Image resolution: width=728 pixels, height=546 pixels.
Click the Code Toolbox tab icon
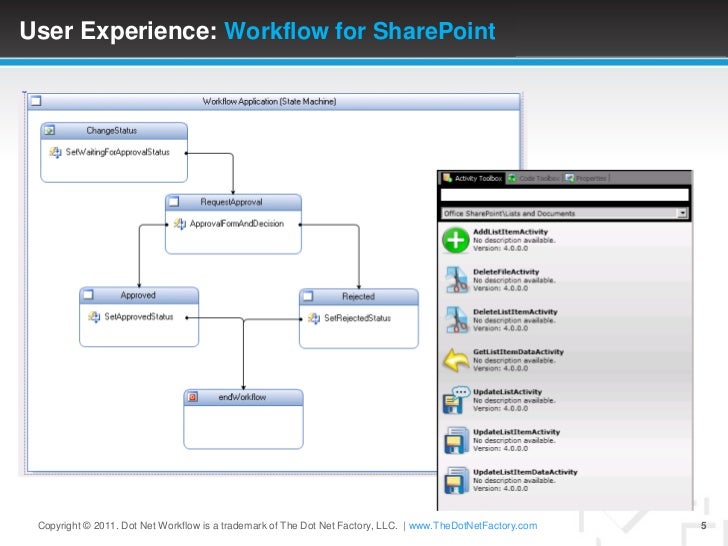tap(512, 178)
